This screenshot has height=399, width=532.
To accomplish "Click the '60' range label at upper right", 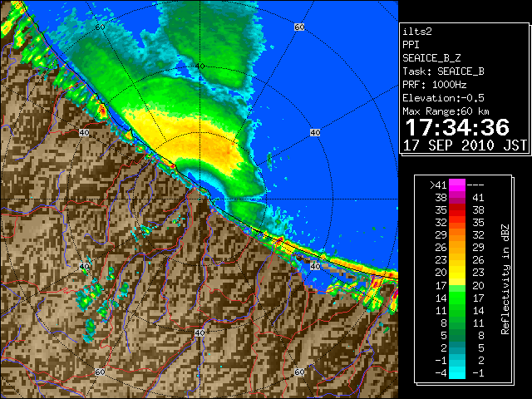I will click(x=299, y=27).
